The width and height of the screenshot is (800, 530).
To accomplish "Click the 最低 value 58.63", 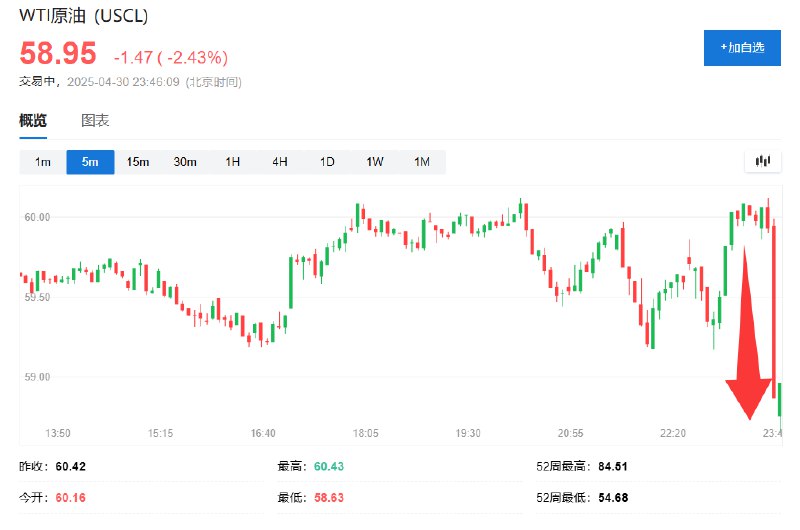I will (x=329, y=497).
